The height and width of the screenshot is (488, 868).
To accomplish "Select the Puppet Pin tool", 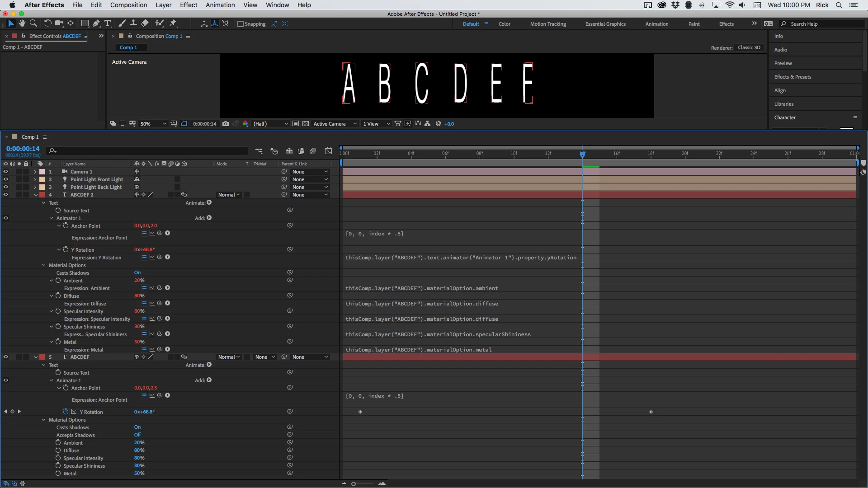I will (x=173, y=23).
